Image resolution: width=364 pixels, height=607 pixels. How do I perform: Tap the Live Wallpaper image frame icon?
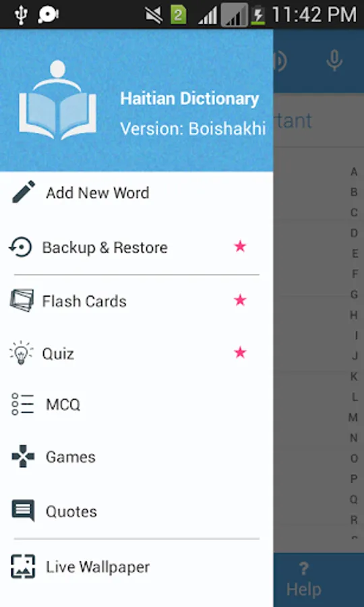point(23,567)
